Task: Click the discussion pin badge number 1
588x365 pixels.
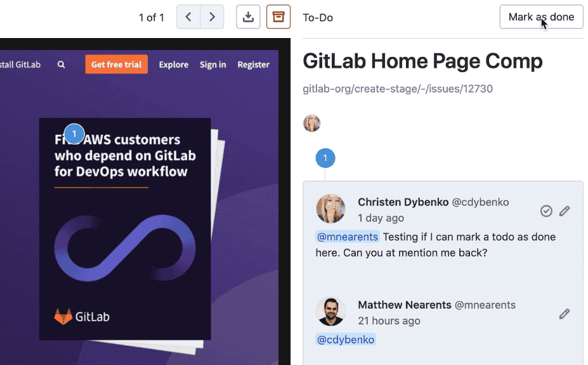Action: tap(325, 158)
